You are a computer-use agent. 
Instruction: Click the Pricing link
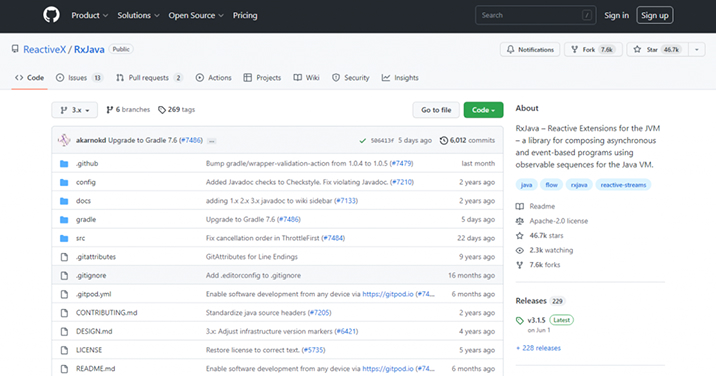point(245,16)
